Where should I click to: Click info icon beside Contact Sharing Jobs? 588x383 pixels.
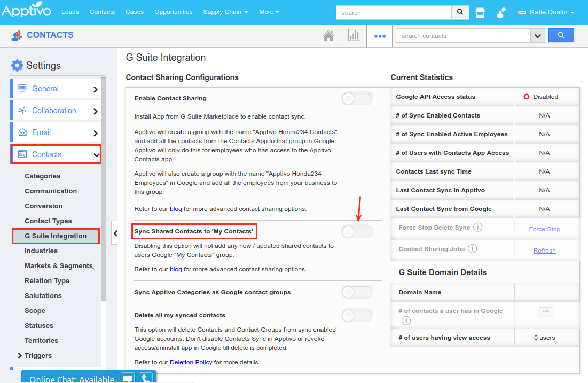point(473,249)
